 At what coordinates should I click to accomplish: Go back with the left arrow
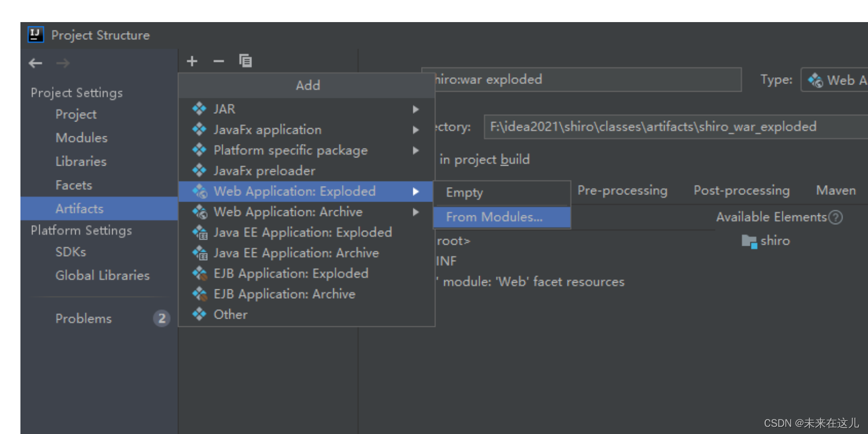coord(35,63)
